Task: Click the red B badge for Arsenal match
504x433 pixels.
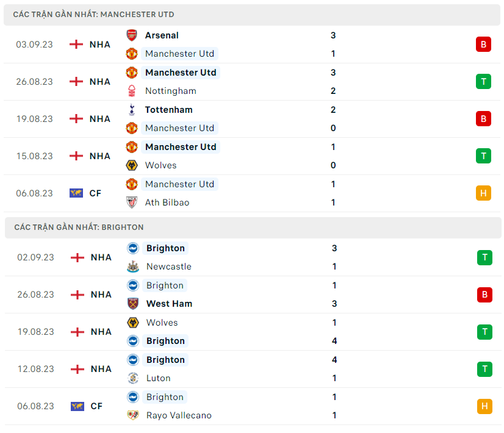Action: tap(483, 44)
